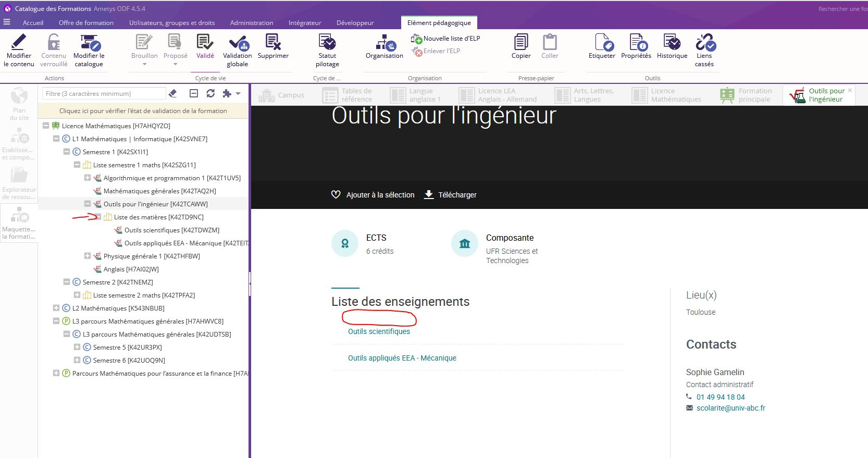This screenshot has height=458, width=868.
Task: Switch to Offre de formation tab
Action: 86,23
